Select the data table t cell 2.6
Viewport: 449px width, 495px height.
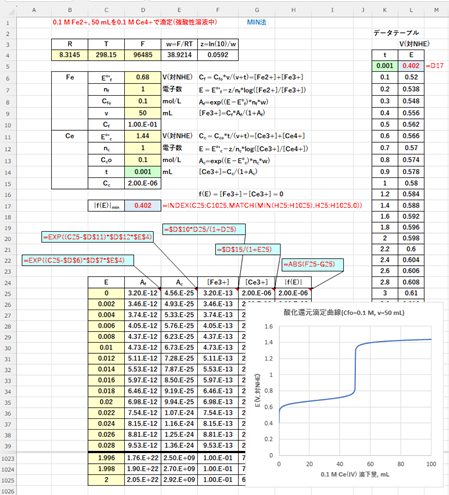(x=385, y=271)
